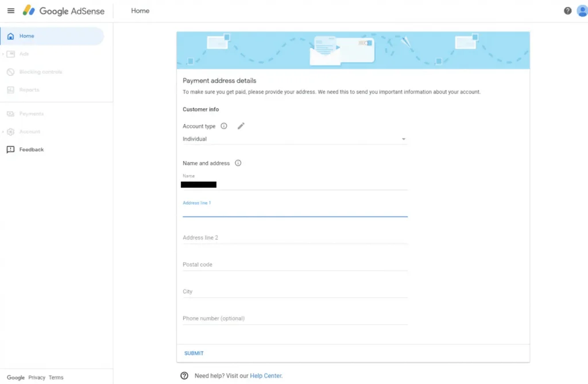Open the Terms footer link
The width and height of the screenshot is (588, 384).
click(x=56, y=378)
